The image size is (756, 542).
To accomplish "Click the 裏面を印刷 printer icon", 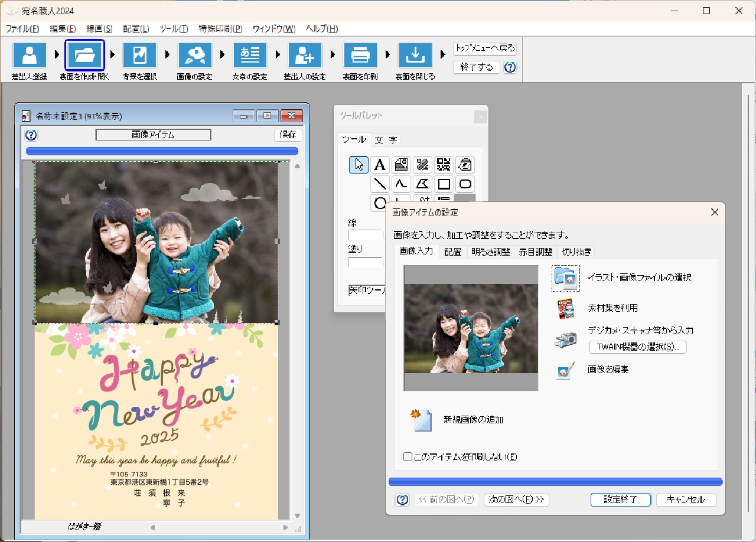I will [360, 55].
